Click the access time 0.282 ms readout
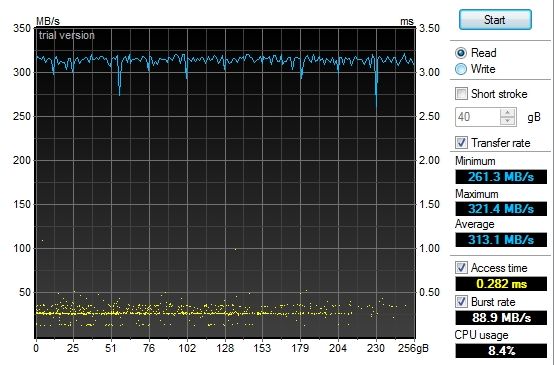554x365 pixels. click(x=501, y=284)
